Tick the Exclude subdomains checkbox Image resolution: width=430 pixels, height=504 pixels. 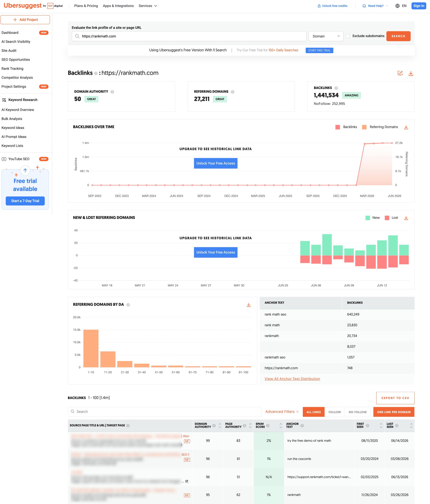click(347, 36)
